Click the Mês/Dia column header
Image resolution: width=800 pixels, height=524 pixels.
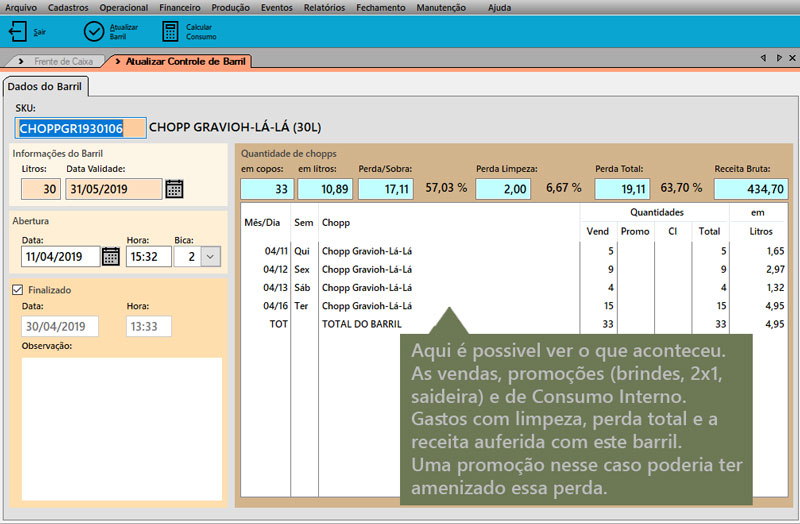click(262, 222)
